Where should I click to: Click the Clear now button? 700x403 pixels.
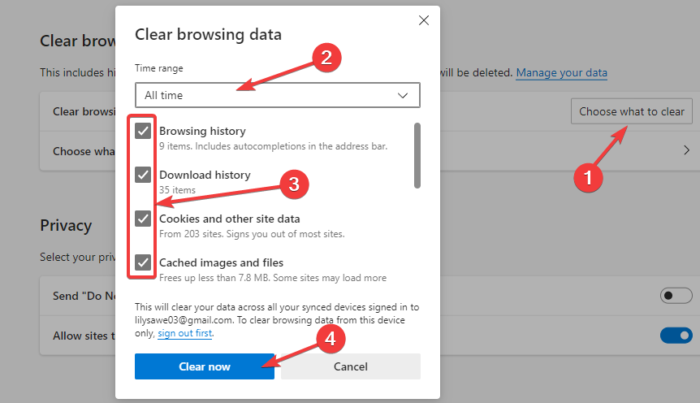(x=205, y=367)
